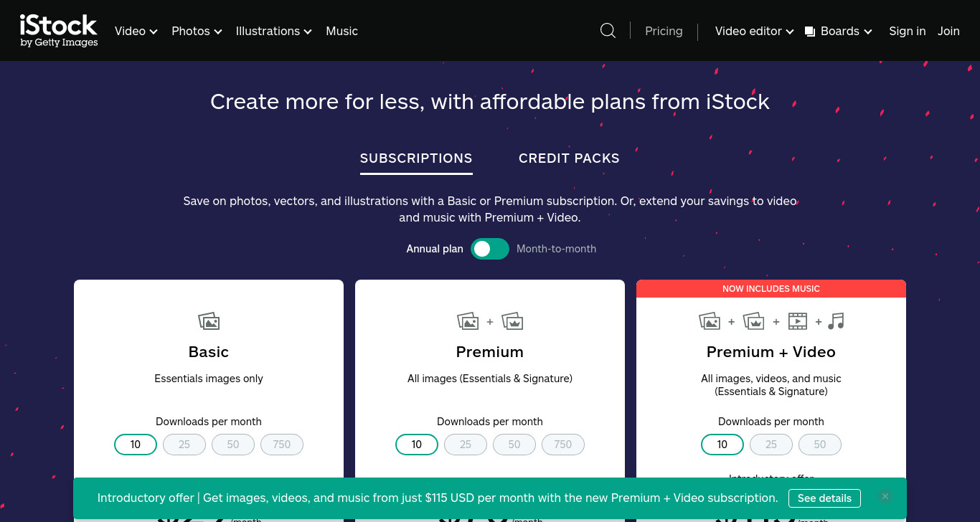Click See details on offer banner
This screenshot has width=980, height=522.
coord(824,498)
